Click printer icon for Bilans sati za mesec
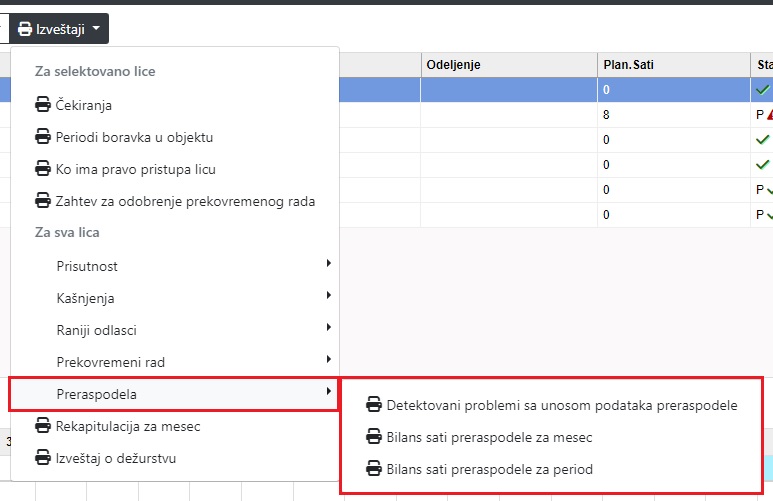The width and height of the screenshot is (773, 501). point(374,437)
